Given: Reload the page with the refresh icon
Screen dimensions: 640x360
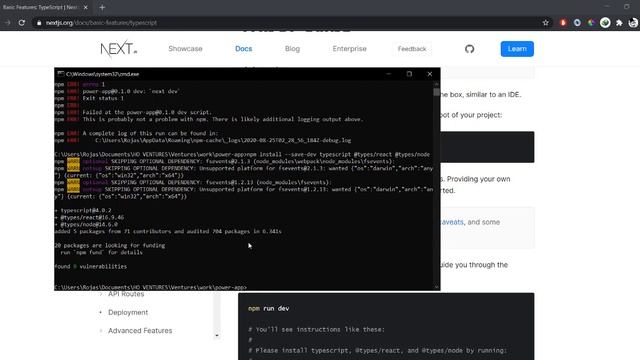Looking at the screenshot, I should pos(22,23).
